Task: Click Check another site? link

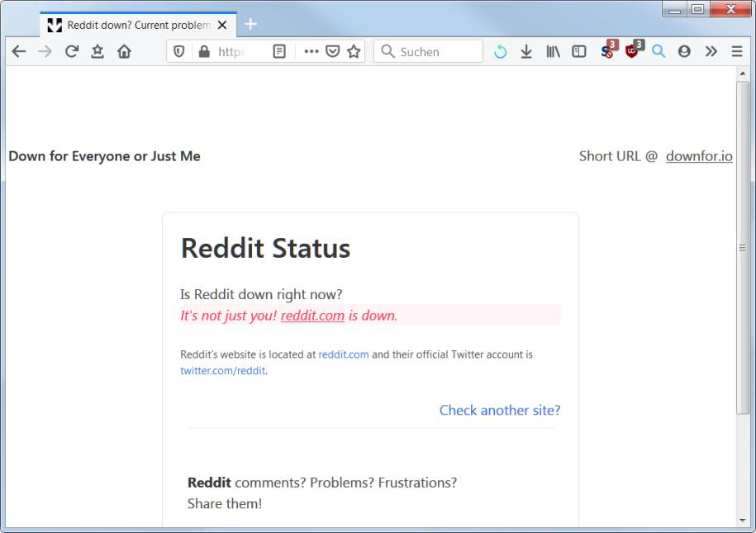Action: (x=500, y=410)
